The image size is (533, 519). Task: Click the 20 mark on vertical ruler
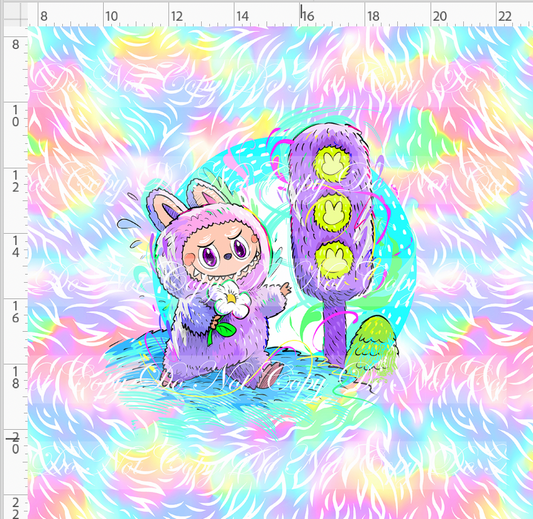tap(16, 443)
